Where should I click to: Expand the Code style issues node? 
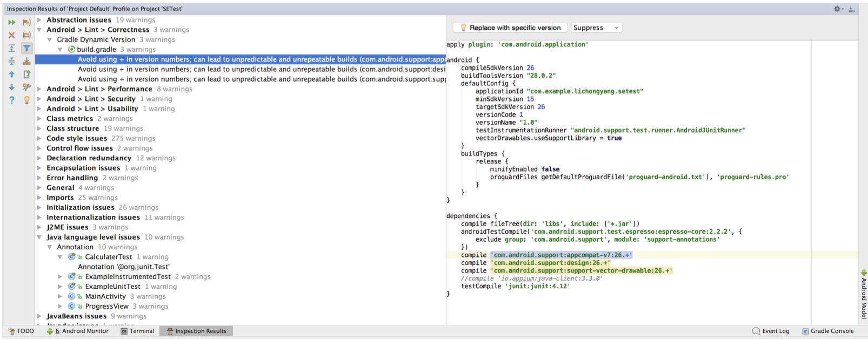point(39,138)
